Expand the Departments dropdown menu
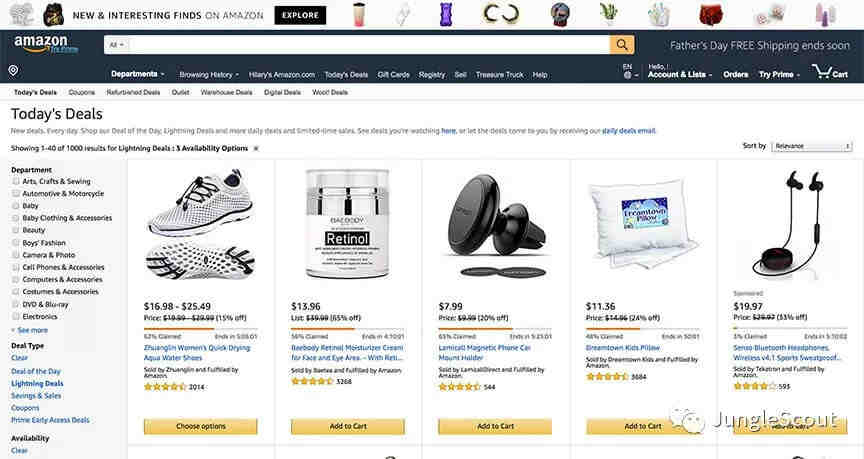The image size is (864, 459). coord(138,74)
